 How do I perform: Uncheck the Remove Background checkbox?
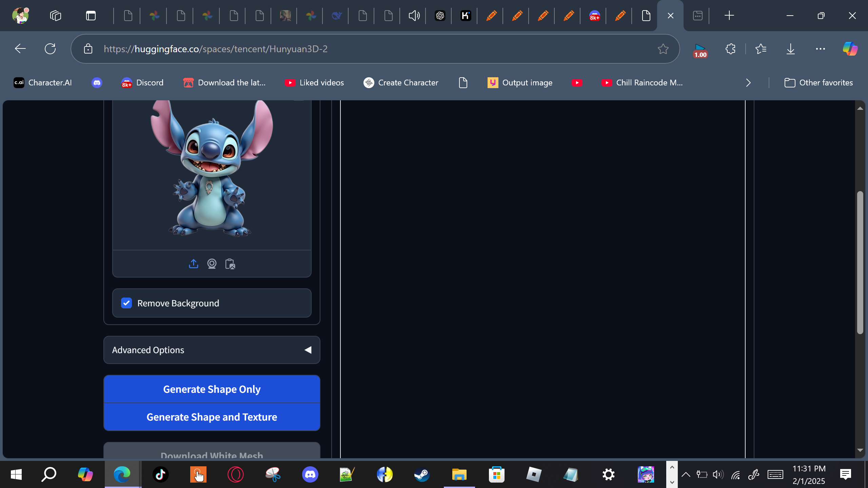click(126, 303)
